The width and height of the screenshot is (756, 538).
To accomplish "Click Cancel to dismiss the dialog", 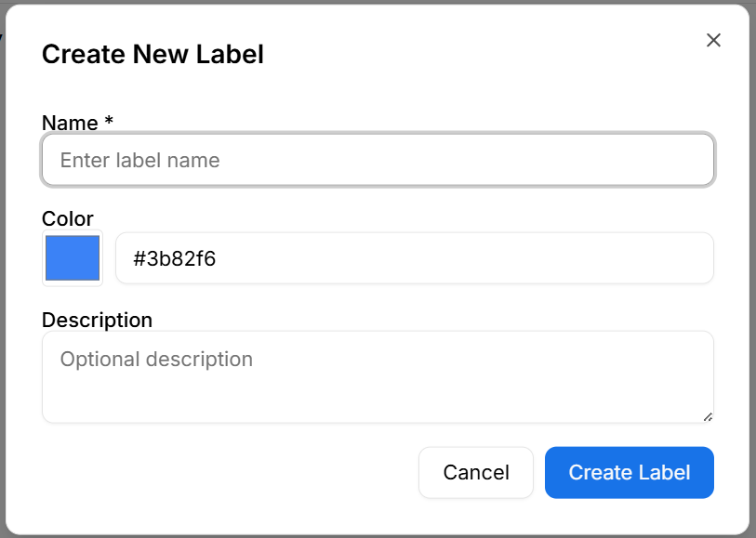I will click(x=475, y=472).
